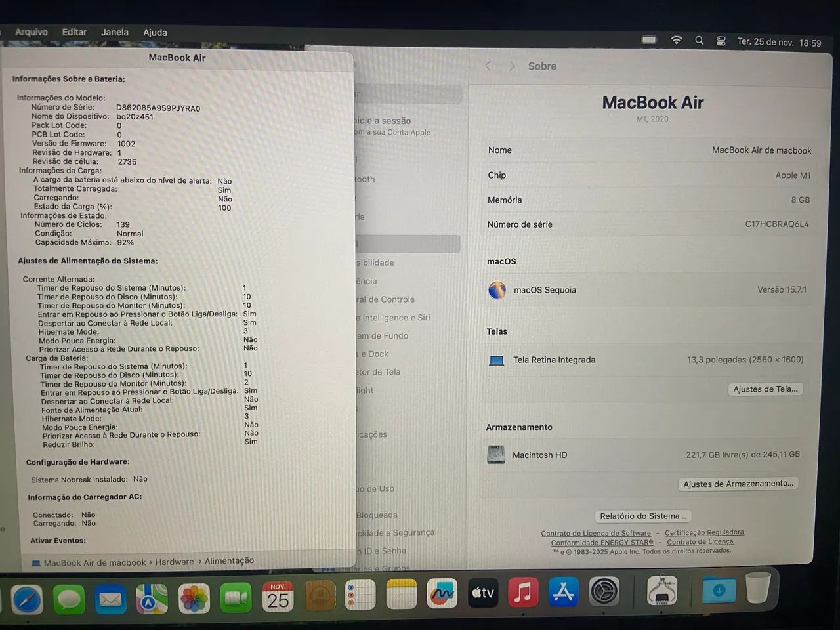Open FaceTime from the Dock

click(236, 598)
